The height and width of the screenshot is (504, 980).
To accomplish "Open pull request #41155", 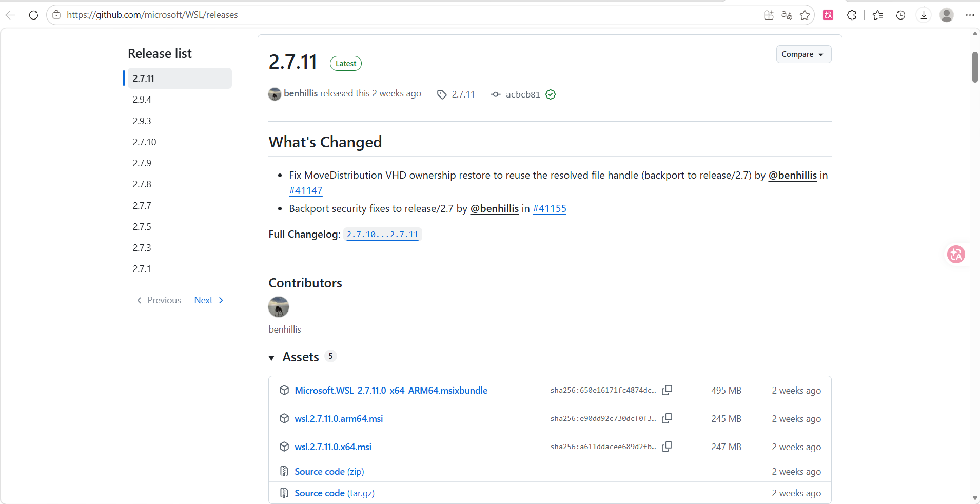I will point(550,208).
